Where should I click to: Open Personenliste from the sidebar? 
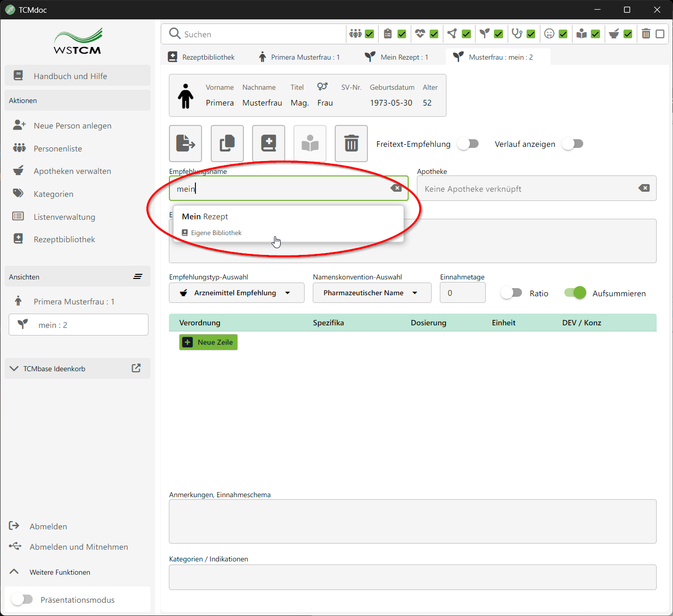tap(57, 148)
